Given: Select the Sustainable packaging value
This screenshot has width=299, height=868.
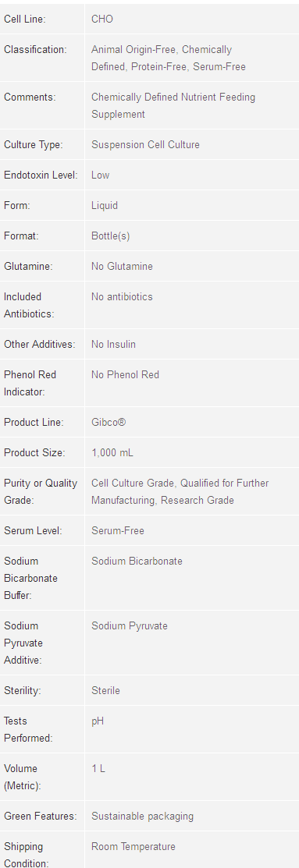Looking at the screenshot, I should click(x=142, y=817).
